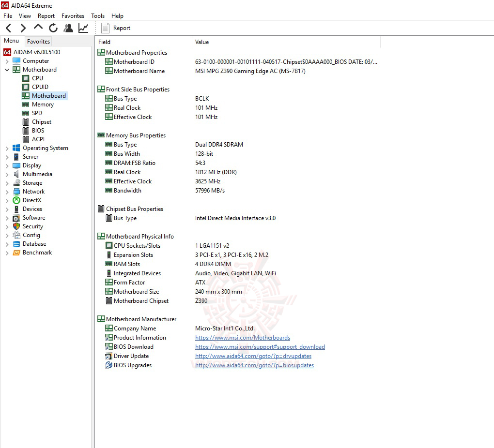The image size is (494, 448).
Task: Open the Tools menu
Action: point(98,16)
